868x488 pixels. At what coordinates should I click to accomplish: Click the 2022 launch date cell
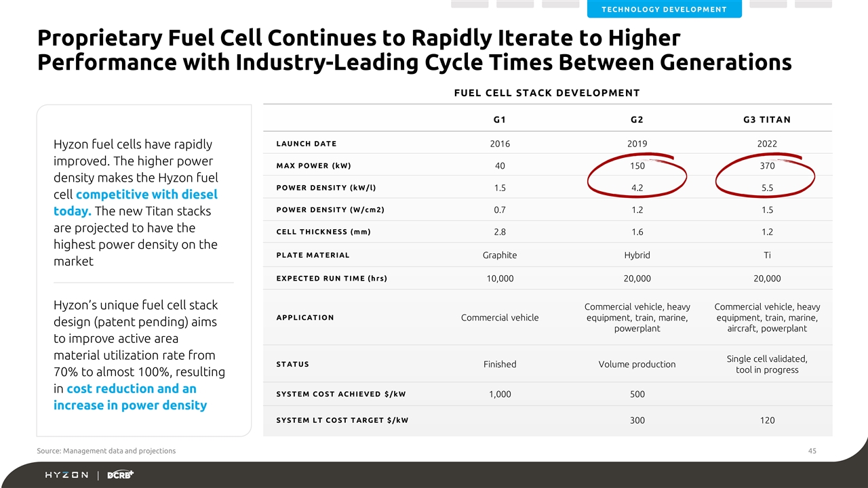pyautogui.click(x=767, y=144)
